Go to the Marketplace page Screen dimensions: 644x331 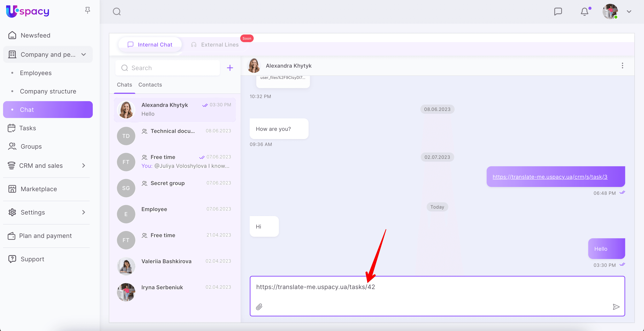(39, 189)
